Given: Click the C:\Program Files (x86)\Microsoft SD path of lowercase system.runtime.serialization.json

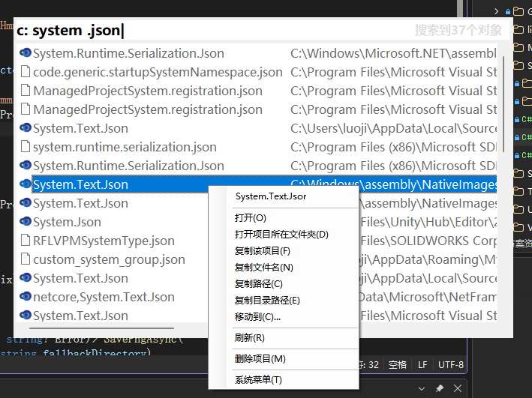Looking at the screenshot, I should coord(394,147).
